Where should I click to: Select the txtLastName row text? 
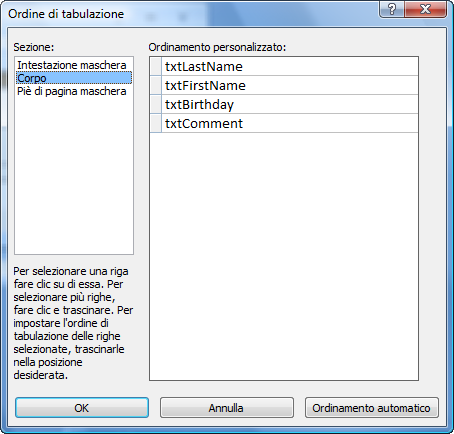pos(204,66)
